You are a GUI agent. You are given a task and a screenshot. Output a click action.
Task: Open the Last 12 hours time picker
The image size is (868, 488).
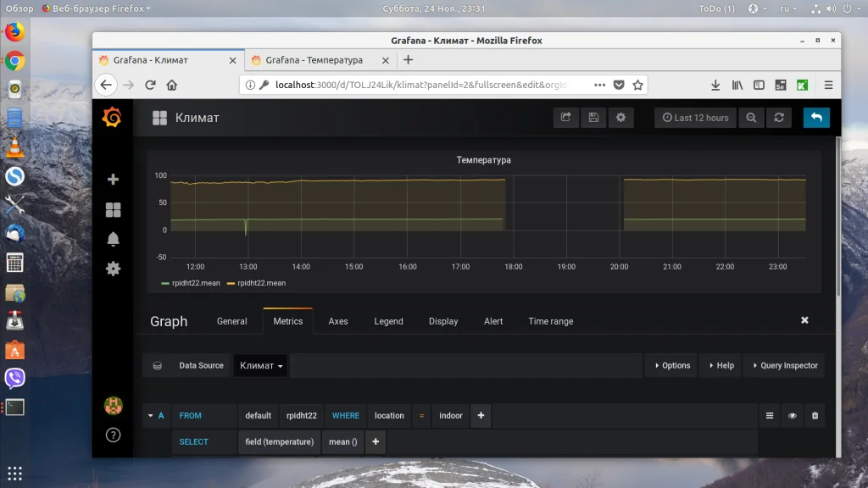(695, 118)
